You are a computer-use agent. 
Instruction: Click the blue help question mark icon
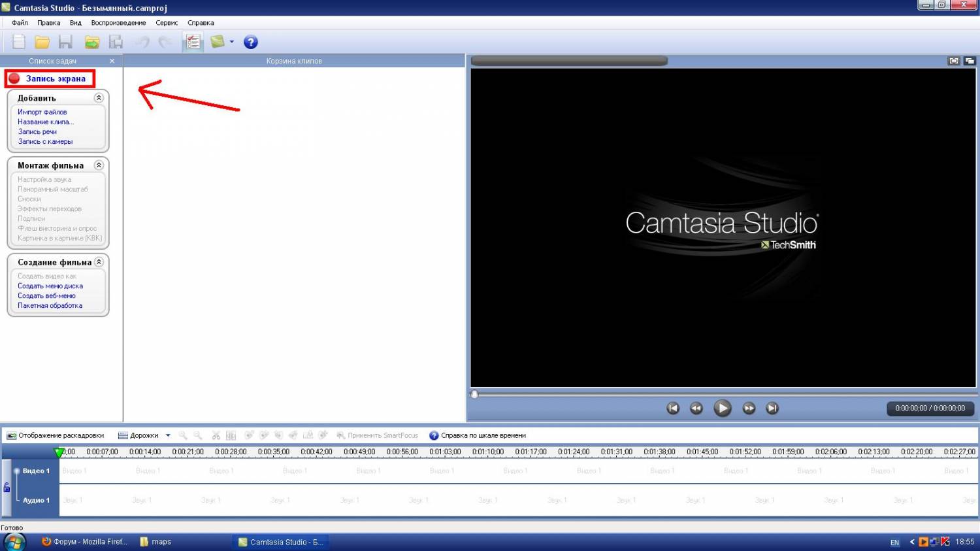(x=251, y=42)
